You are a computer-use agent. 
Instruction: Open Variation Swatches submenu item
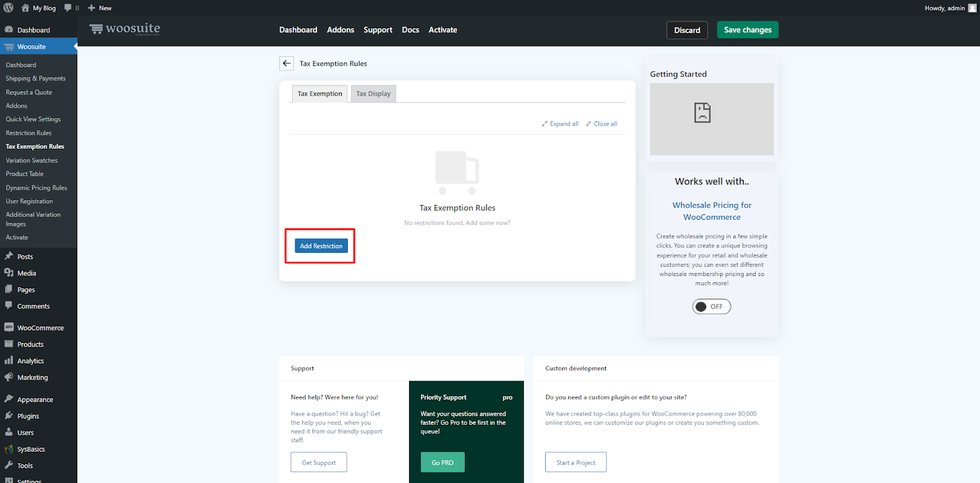coord(32,160)
